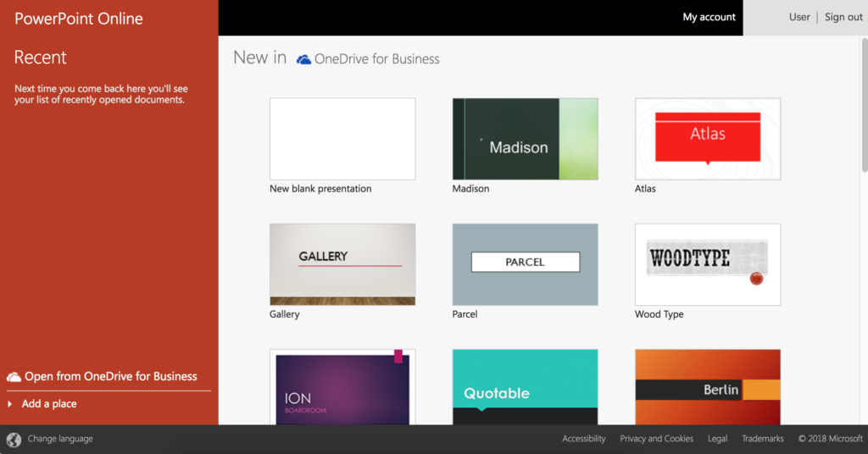Click the User link
The height and width of the screenshot is (454, 868).
(x=799, y=17)
